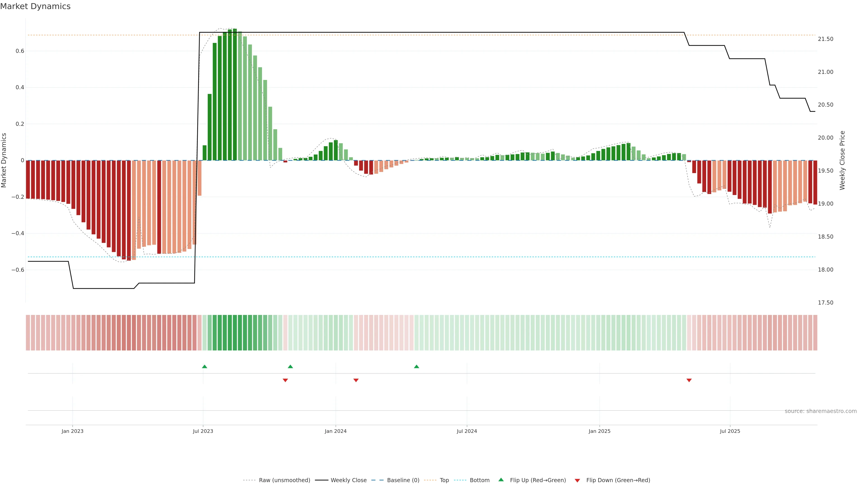
Task: Click the Jan 2025 x-axis label
Action: 599,431
